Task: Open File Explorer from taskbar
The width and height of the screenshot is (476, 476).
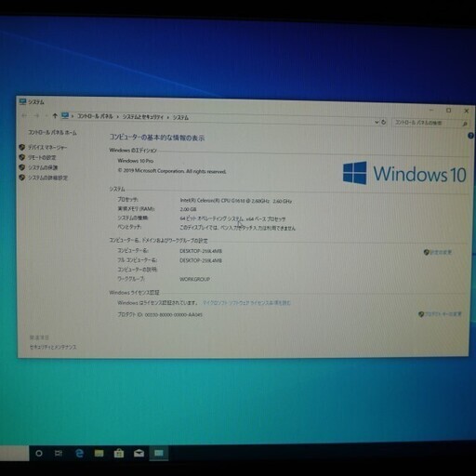Action: tap(99, 454)
